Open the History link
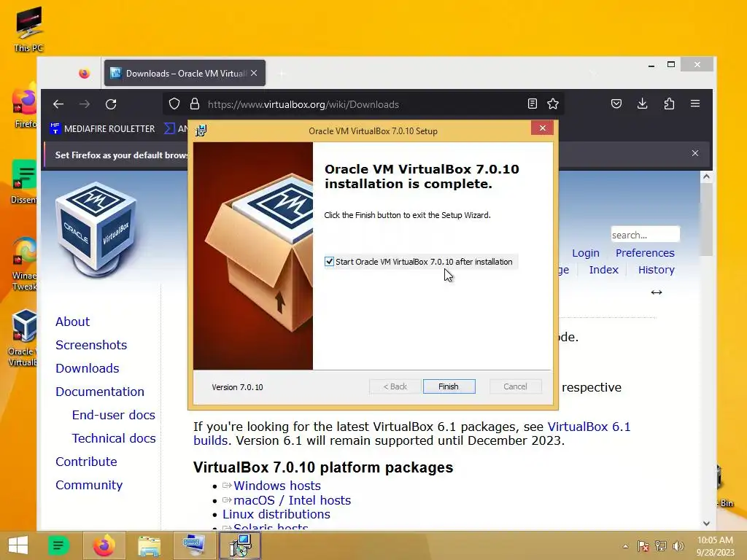Viewport: 747px width, 560px height. (x=656, y=270)
